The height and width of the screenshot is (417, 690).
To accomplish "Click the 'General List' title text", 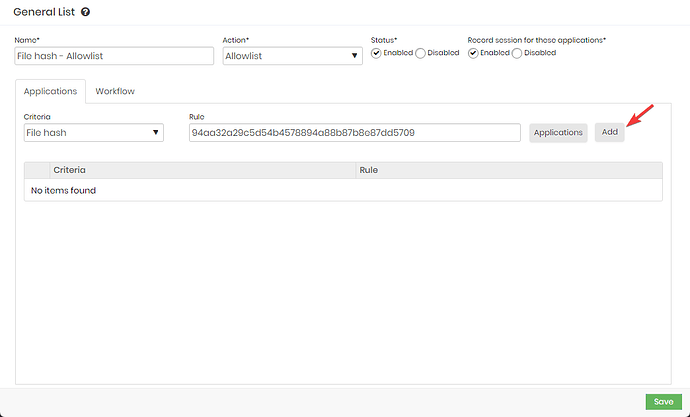I will click(x=44, y=12).
